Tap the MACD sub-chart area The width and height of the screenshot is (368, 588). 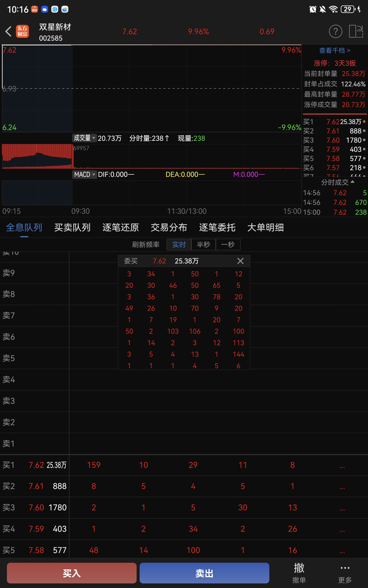pyautogui.click(x=152, y=193)
